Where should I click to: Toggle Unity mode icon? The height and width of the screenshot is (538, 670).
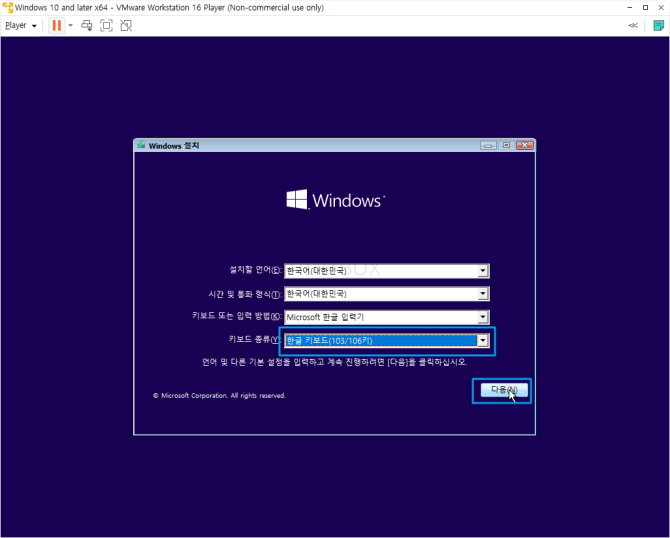pyautogui.click(x=126, y=26)
